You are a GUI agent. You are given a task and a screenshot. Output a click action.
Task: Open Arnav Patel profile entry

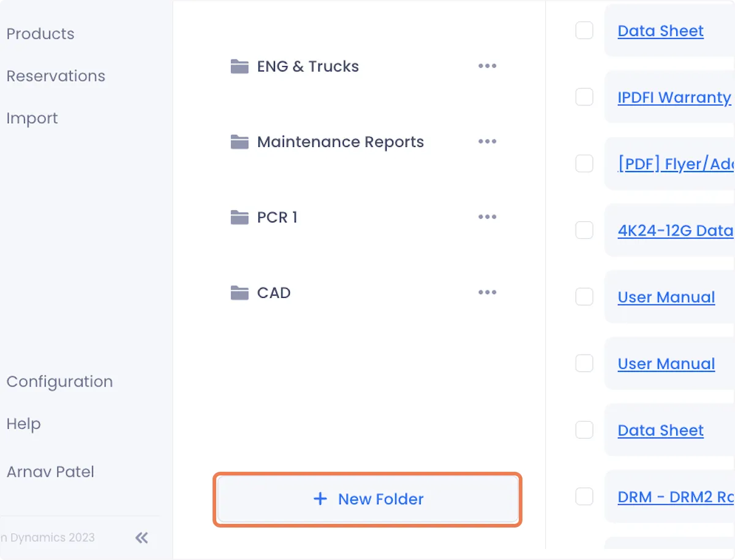pyautogui.click(x=50, y=472)
